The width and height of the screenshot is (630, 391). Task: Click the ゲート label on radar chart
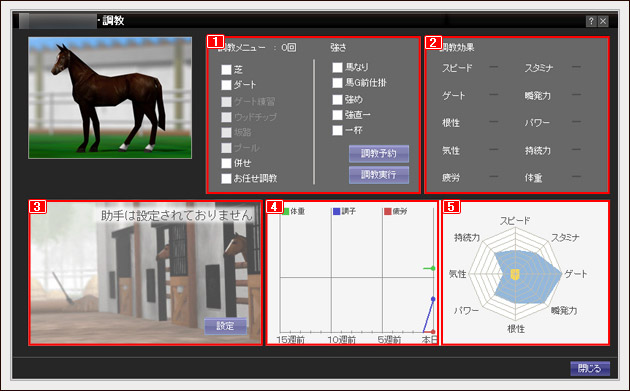click(576, 274)
